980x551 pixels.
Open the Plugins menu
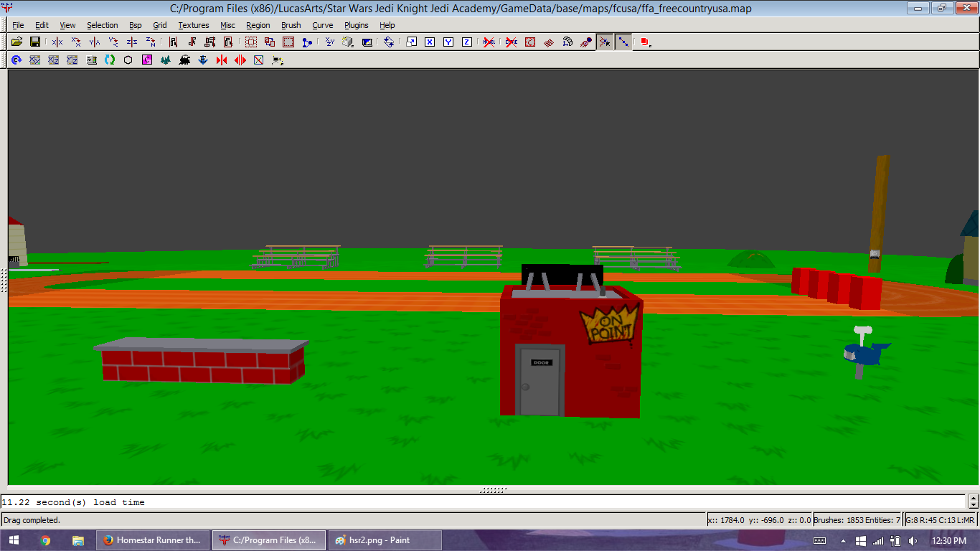(x=357, y=25)
